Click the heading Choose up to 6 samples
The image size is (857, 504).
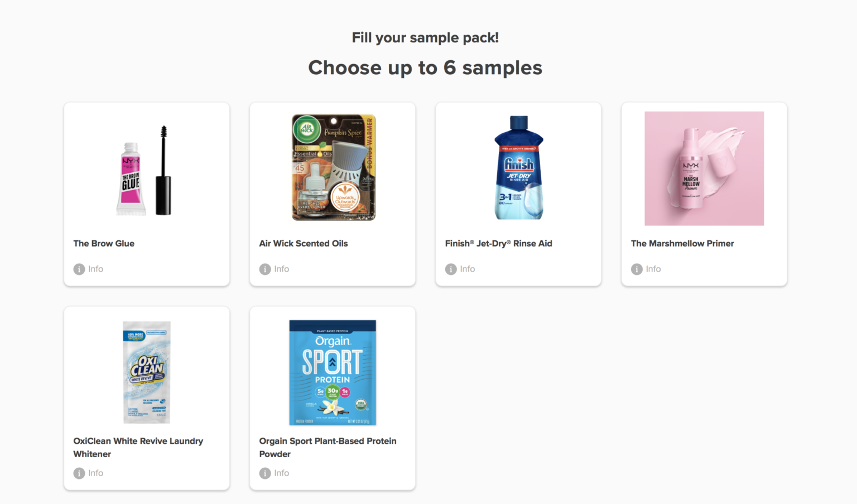pos(425,67)
